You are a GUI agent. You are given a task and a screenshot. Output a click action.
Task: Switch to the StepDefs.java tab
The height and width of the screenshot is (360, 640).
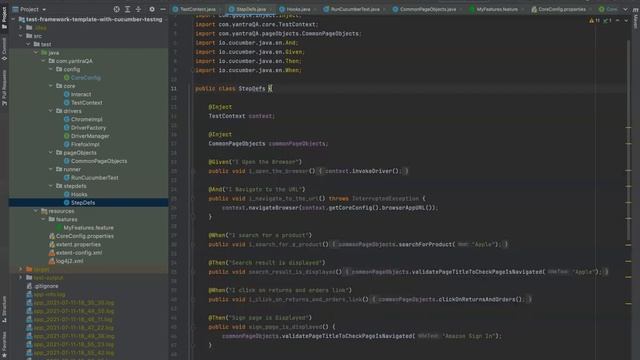(251, 9)
